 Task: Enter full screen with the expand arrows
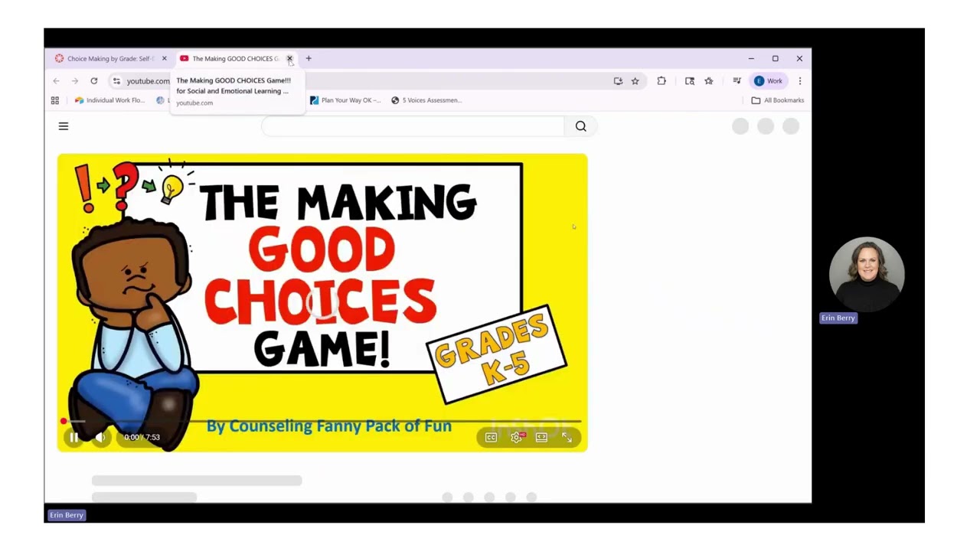click(x=567, y=437)
